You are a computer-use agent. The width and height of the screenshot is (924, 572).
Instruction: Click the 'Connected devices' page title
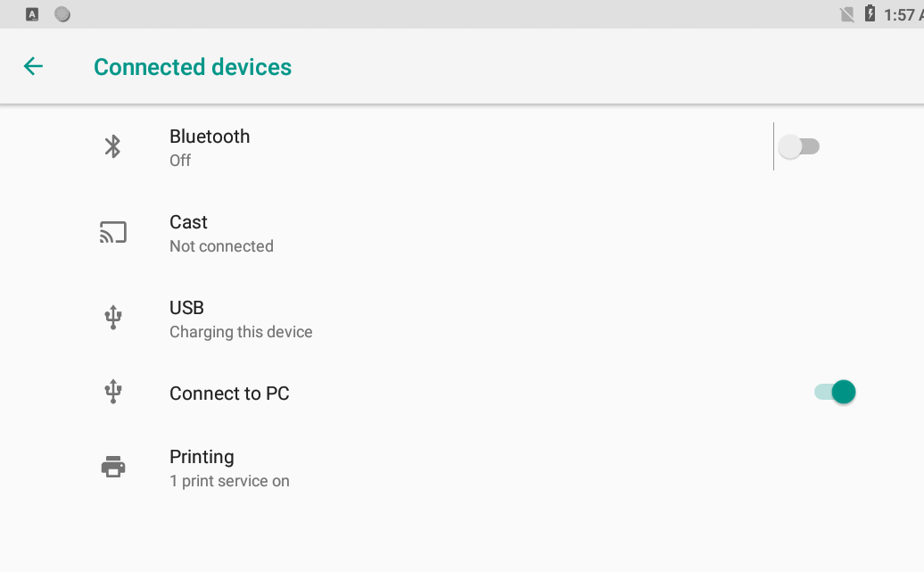coord(193,67)
